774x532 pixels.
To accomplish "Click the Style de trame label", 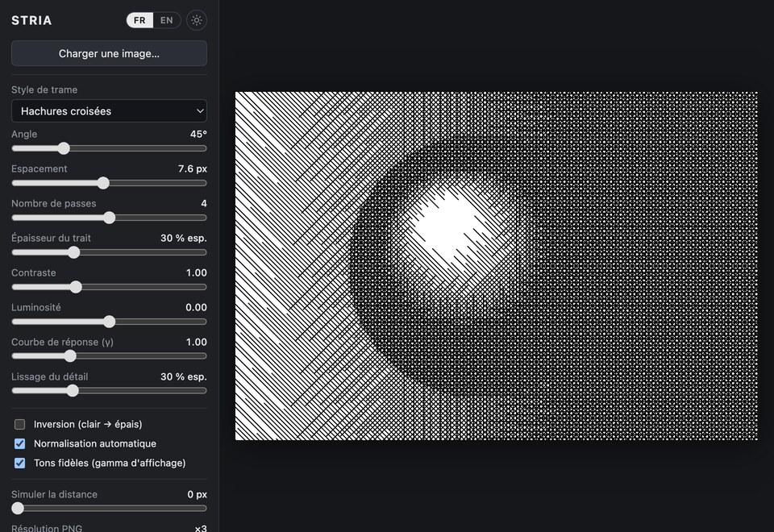I will tap(44, 89).
